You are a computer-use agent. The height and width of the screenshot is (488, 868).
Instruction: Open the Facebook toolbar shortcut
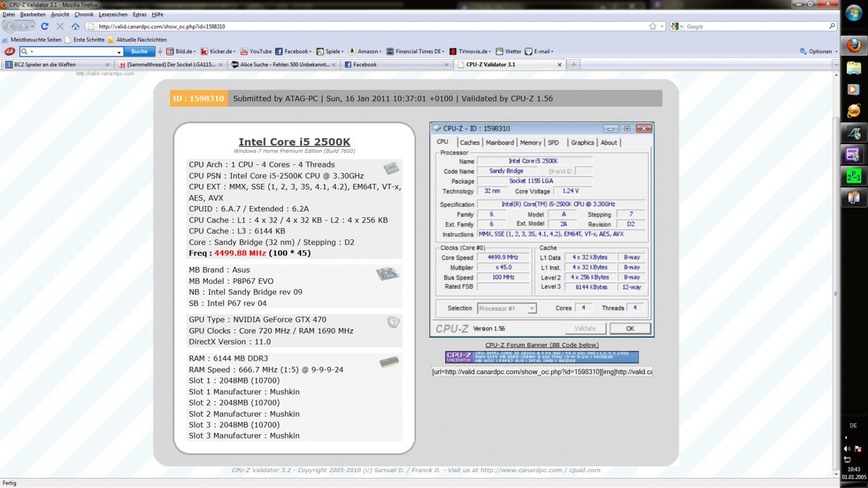[293, 51]
